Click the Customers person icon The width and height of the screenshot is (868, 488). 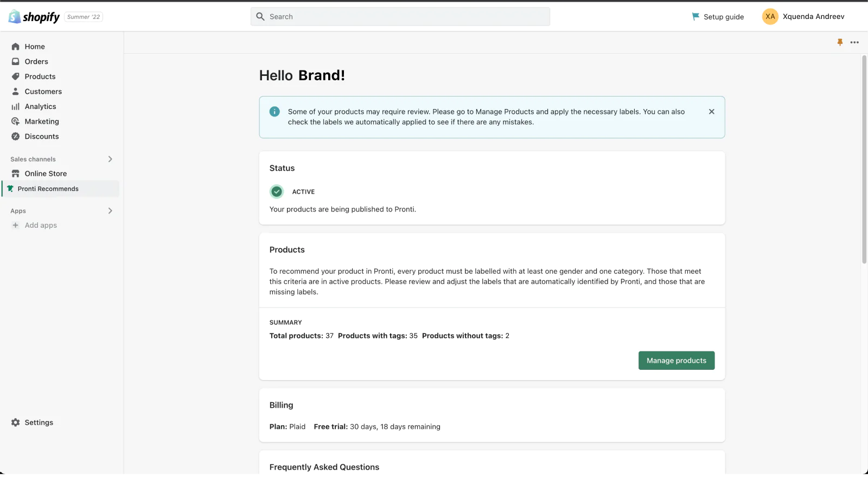16,92
